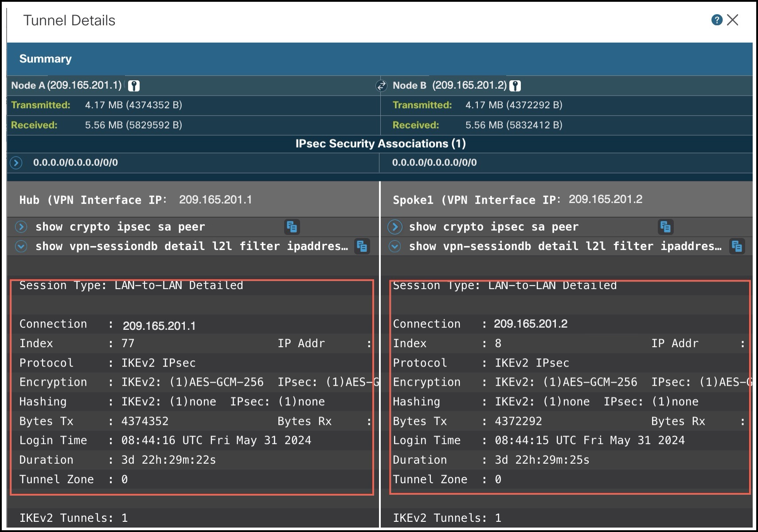
Task: Copy Spoke1 show crypto ipsec sa peer command
Action: 665,227
